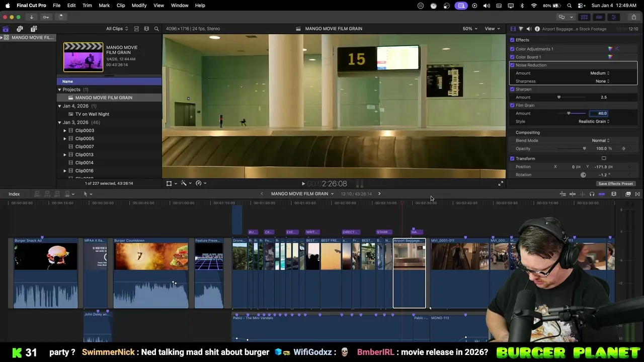Click the fullscreen viewer arrows icon
This screenshot has width=644, height=362.
501,184
